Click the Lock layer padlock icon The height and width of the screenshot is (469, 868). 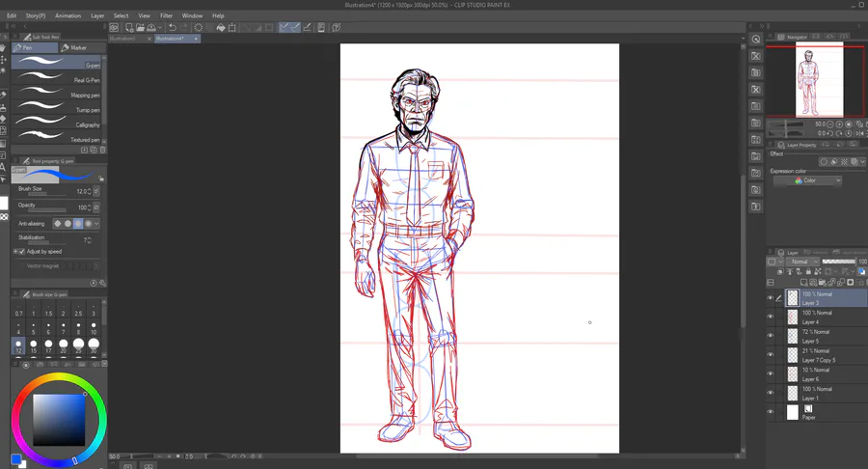click(809, 272)
